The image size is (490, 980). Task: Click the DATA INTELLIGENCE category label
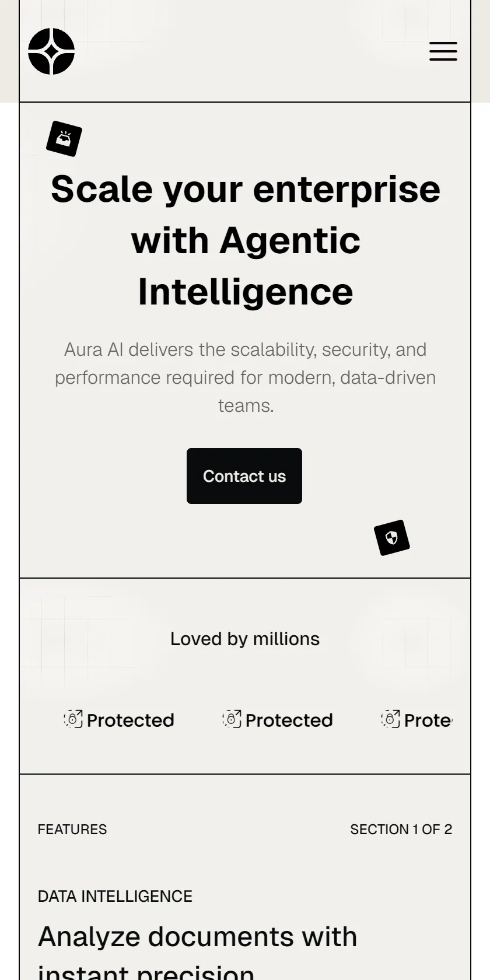pyautogui.click(x=115, y=897)
